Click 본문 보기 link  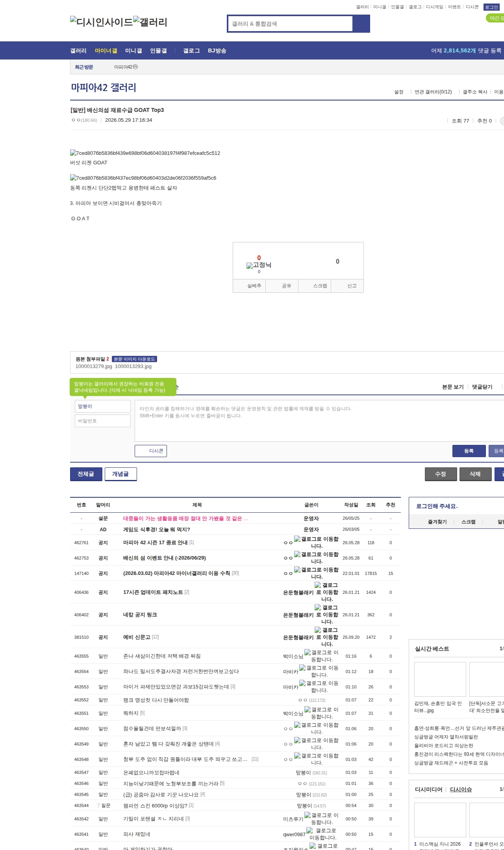tap(453, 387)
